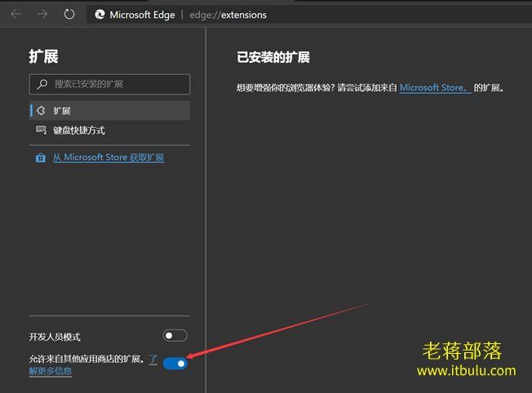Click the 已安装的扩展 heading
Screen dimensions: 532x393
[273, 57]
